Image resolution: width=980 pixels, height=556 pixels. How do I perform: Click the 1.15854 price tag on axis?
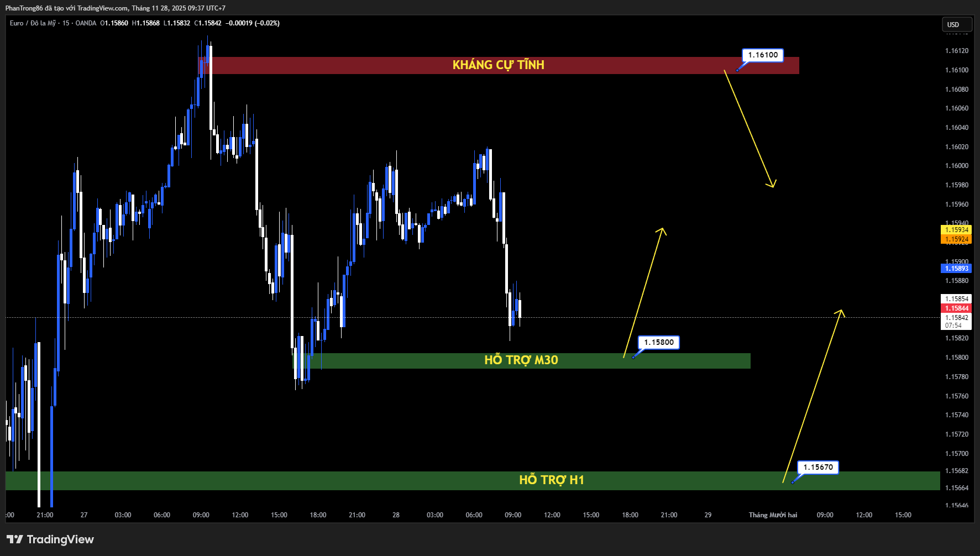tap(956, 299)
